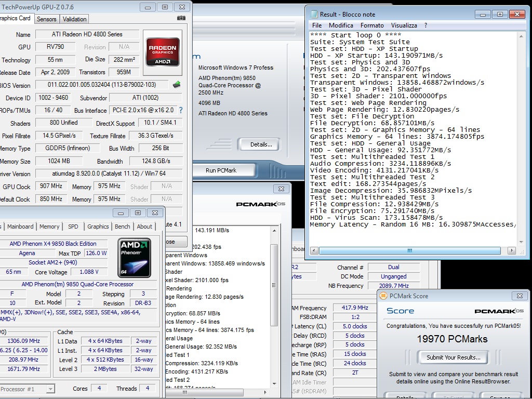Switch to the Memory tab in CPU-Z

tap(49, 227)
